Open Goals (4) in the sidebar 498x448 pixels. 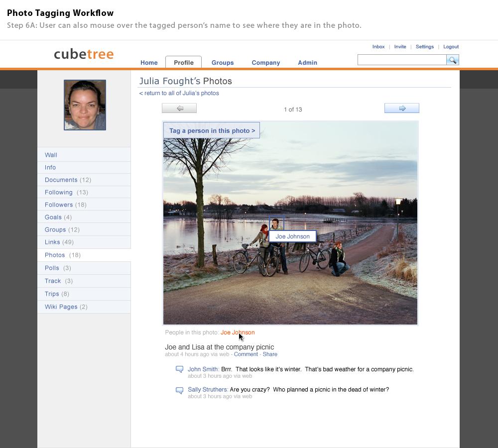tap(84, 217)
